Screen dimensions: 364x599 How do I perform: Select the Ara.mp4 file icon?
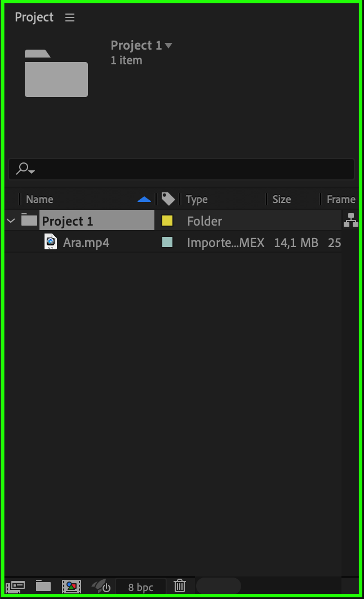click(51, 242)
